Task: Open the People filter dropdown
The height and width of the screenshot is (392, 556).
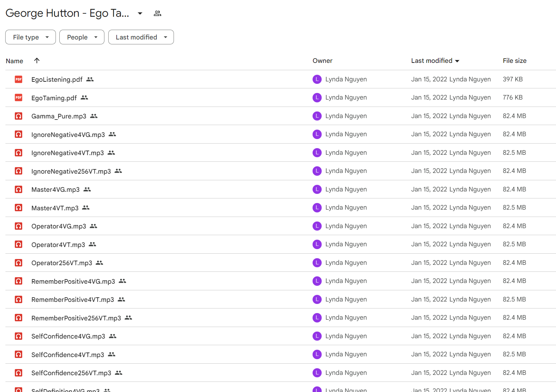Action: point(82,37)
